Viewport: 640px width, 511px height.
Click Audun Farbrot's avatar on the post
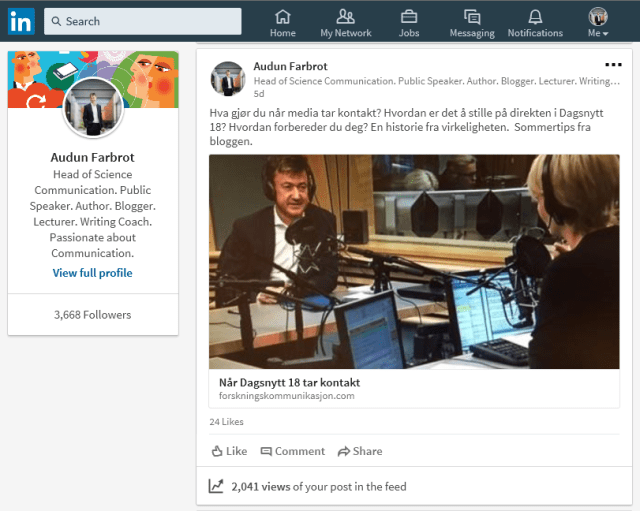228,79
